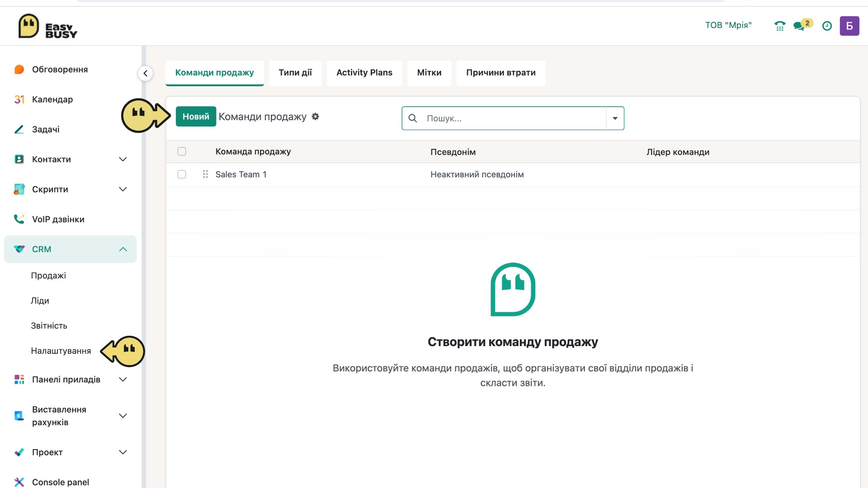868x488 pixels.
Task: Expand the Виставлення рахунків chevron
Action: (x=123, y=416)
